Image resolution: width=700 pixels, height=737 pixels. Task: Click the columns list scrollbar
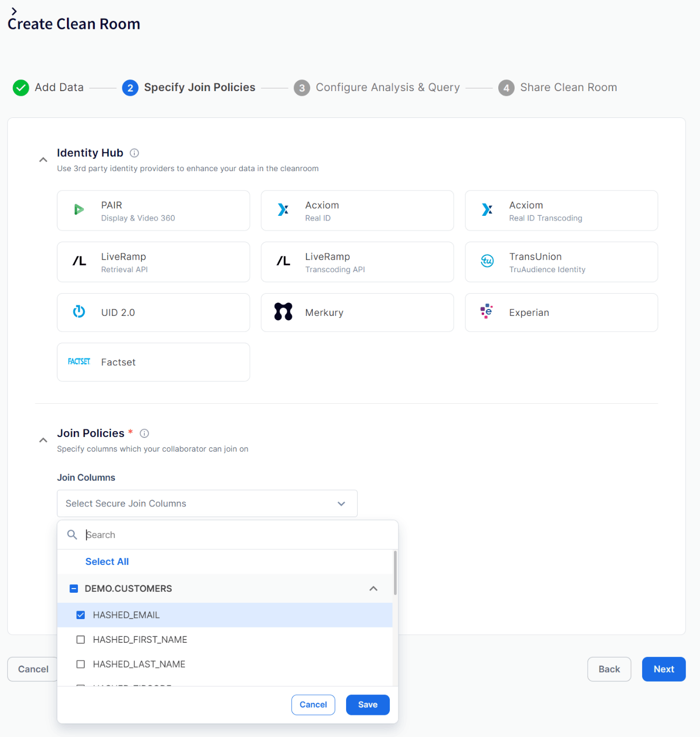coord(395,573)
